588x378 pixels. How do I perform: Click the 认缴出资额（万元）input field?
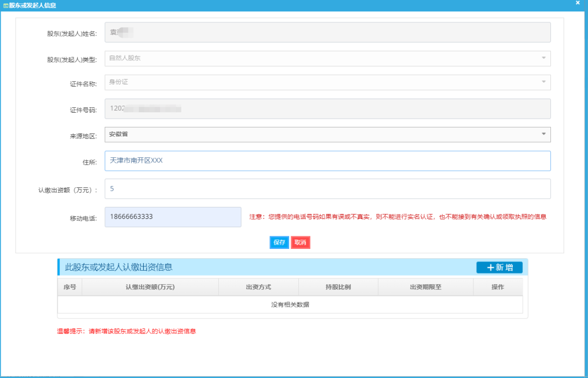327,188
